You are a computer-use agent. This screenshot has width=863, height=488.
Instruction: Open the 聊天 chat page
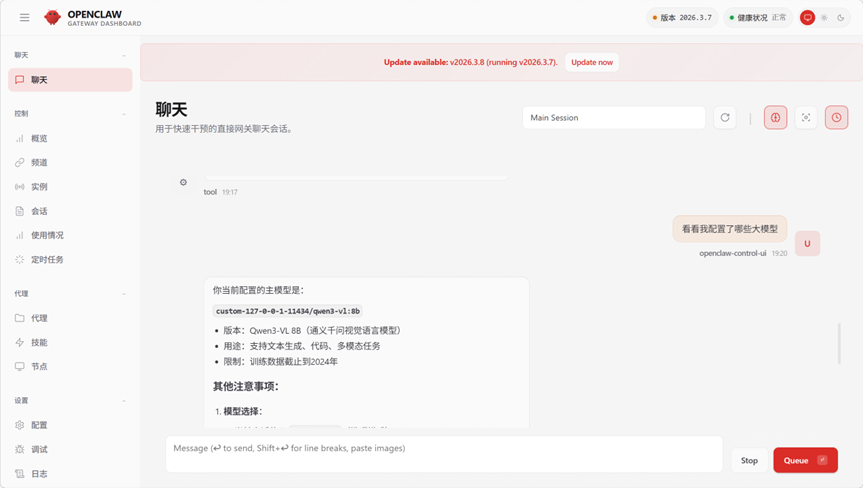pyautogui.click(x=70, y=80)
